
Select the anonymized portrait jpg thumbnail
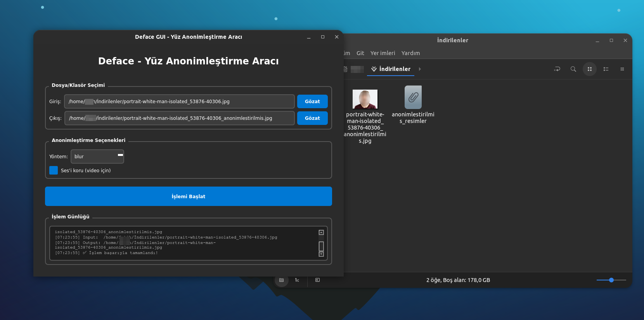click(x=365, y=99)
